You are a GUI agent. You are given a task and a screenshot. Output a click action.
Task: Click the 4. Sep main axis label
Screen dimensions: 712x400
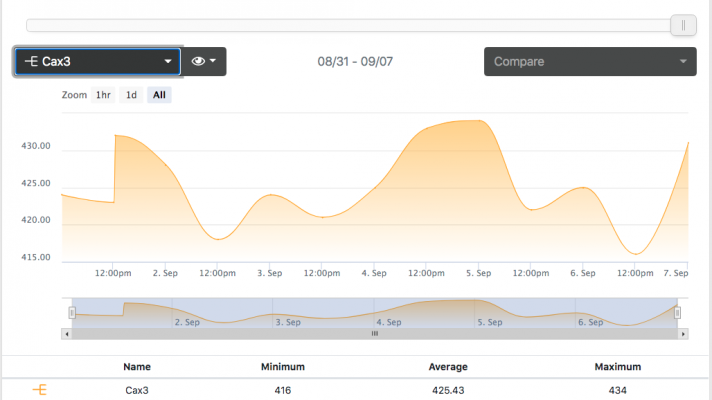click(x=374, y=273)
